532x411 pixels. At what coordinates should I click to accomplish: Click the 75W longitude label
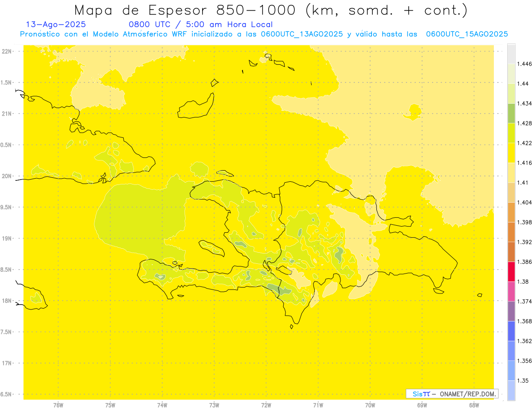(x=110, y=405)
